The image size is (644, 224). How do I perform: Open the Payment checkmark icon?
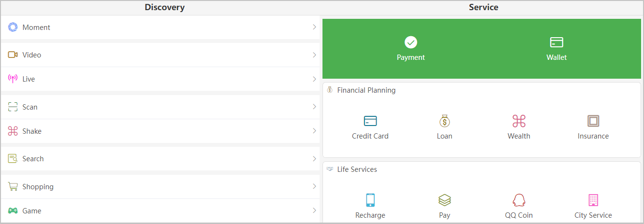click(411, 42)
